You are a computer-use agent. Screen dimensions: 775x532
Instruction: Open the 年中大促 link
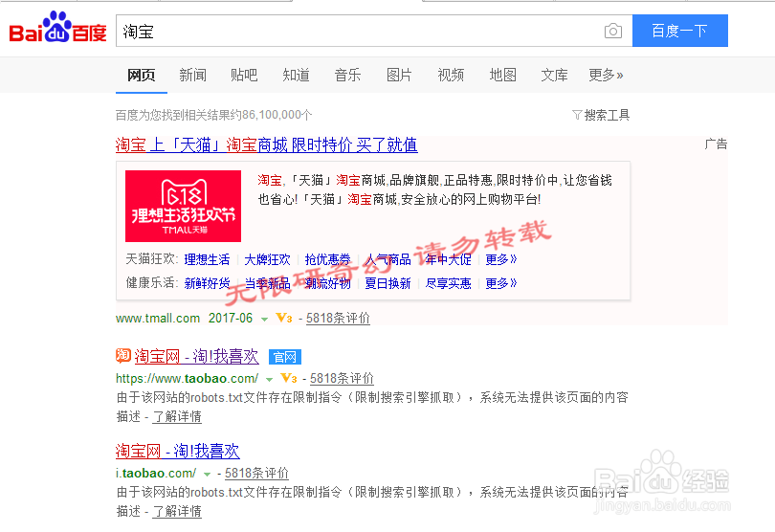click(449, 259)
